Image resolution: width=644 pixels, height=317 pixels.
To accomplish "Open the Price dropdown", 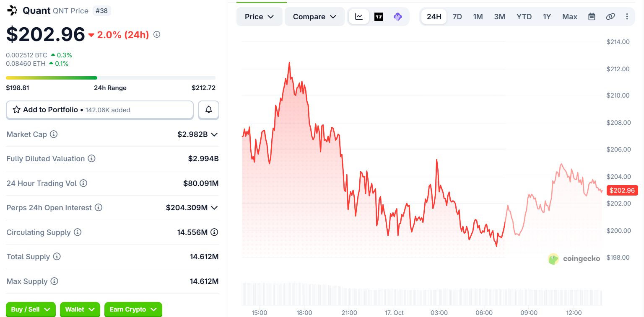I will 260,17.
